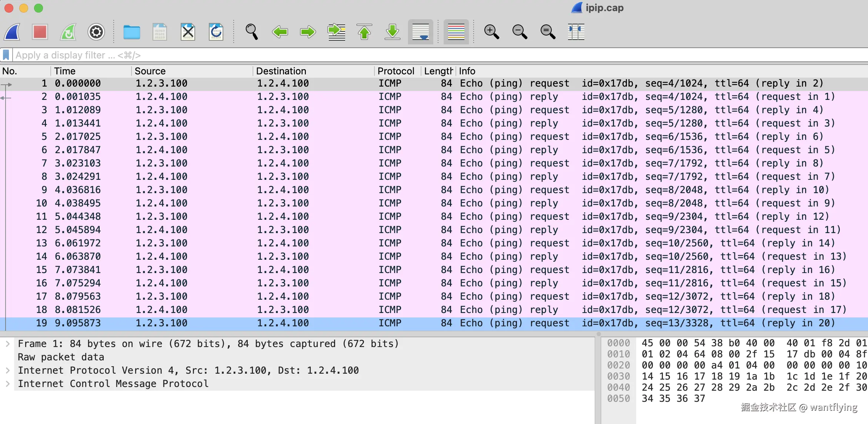Click the display filter bookmark icon
This screenshot has width=868, height=424.
(6, 55)
